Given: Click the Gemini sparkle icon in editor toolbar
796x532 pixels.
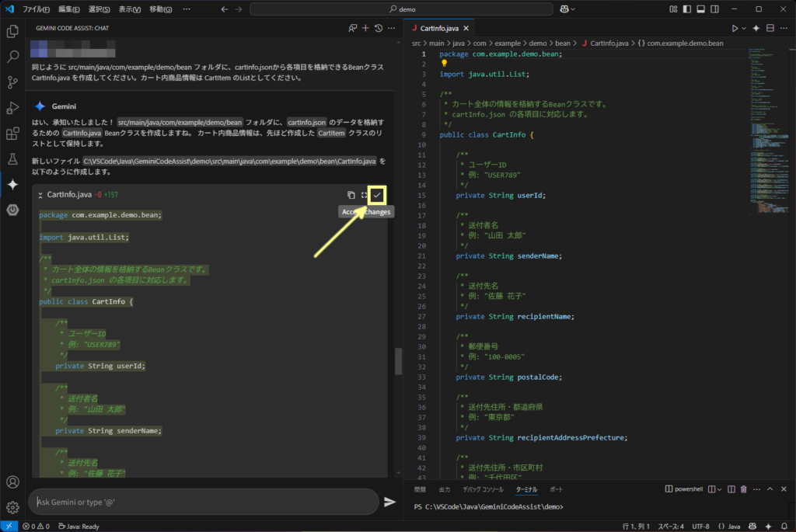Looking at the screenshot, I should coord(756,29).
